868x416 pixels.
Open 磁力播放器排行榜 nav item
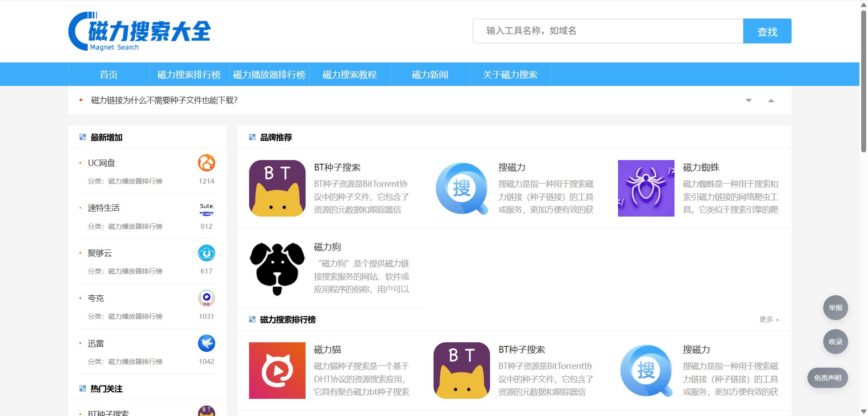pos(269,74)
